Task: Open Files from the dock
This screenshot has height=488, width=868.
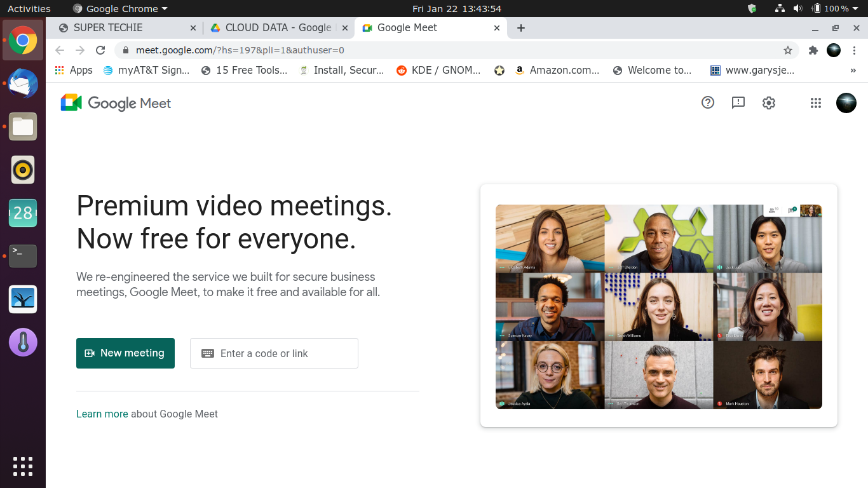Action: [23, 126]
